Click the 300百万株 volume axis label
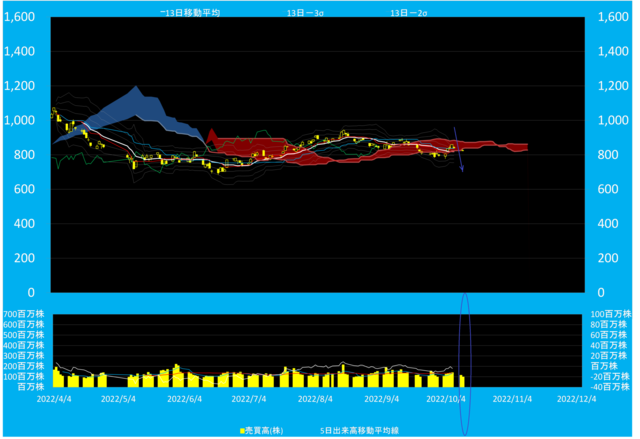The width and height of the screenshot is (640, 439). click(24, 356)
